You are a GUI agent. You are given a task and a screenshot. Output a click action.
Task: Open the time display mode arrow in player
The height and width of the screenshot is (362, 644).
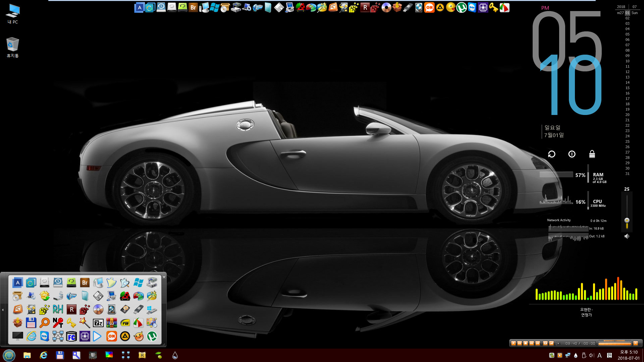(558, 343)
